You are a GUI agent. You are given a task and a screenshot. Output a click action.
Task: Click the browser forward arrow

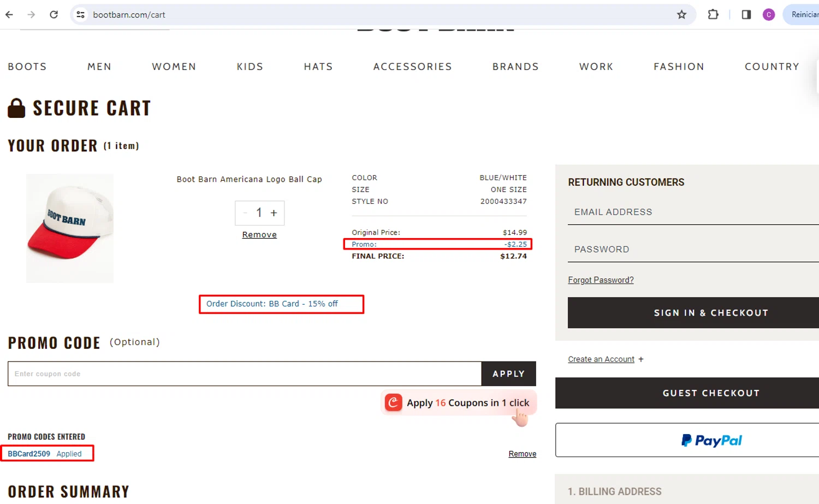(31, 15)
